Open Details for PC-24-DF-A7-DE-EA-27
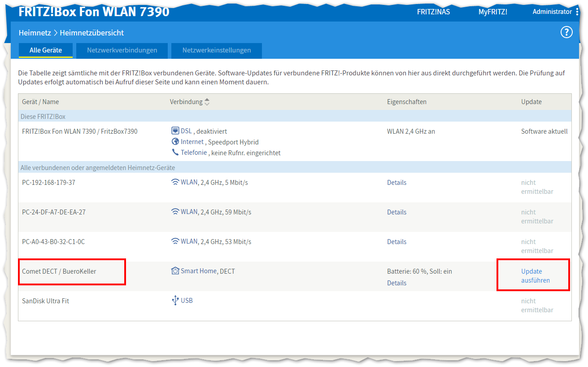588x367 pixels. point(397,212)
